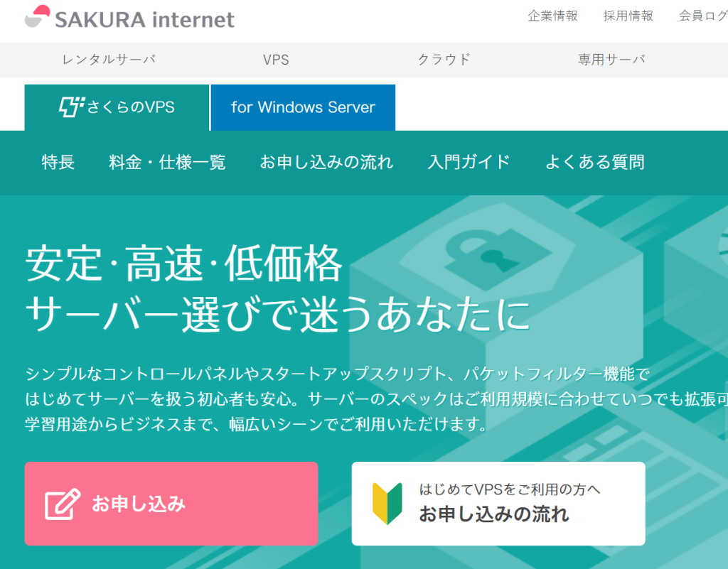
Task: Switch to the for Windows Server tab
Action: [x=303, y=107]
